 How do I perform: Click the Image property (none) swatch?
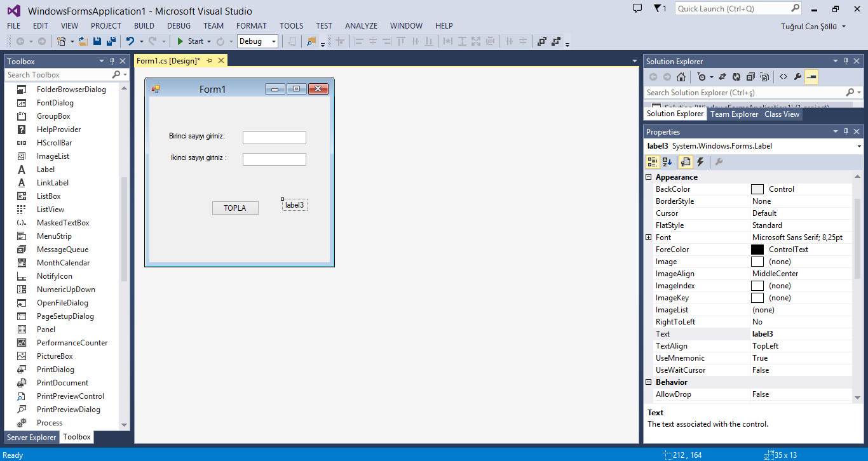757,262
